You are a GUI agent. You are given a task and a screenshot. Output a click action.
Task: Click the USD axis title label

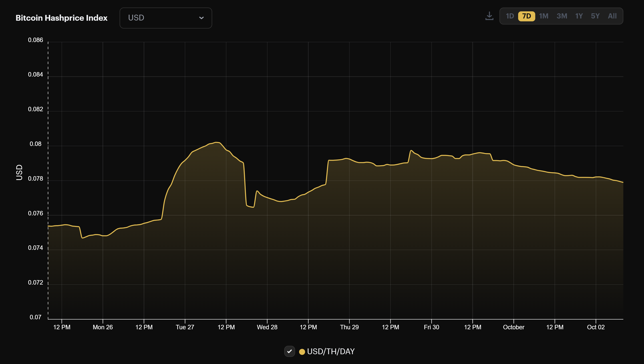[x=19, y=172]
